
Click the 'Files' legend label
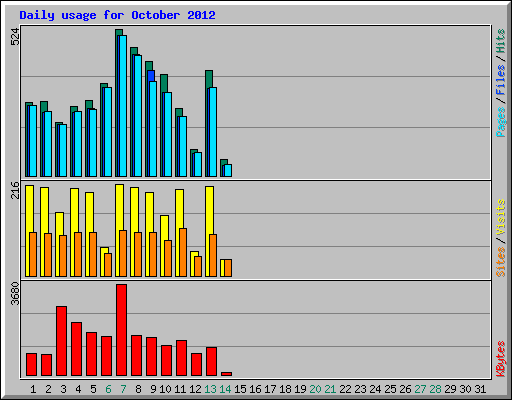point(501,79)
